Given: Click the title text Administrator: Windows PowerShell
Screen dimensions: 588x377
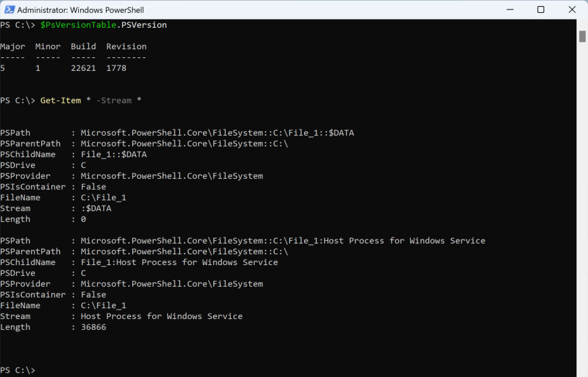Looking at the screenshot, I should pyautogui.click(x=81, y=10).
